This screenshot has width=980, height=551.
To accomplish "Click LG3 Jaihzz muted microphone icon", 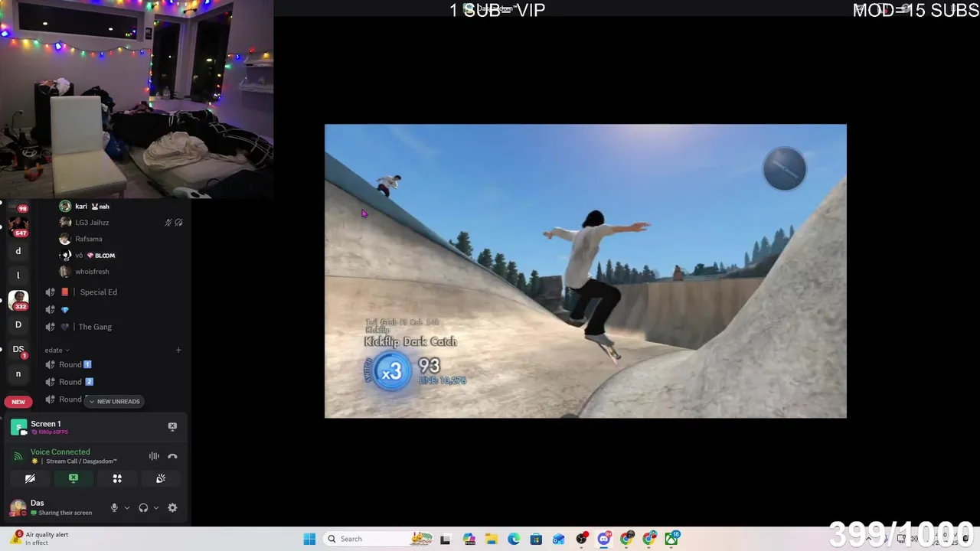I will click(x=168, y=223).
